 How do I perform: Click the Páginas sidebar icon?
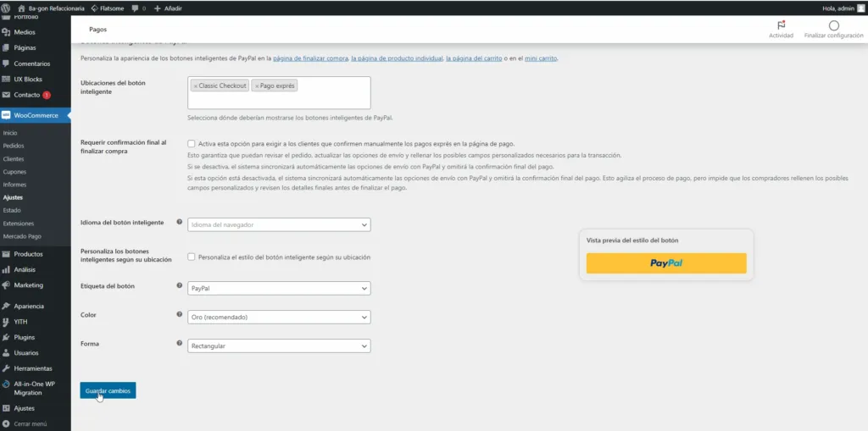6,48
